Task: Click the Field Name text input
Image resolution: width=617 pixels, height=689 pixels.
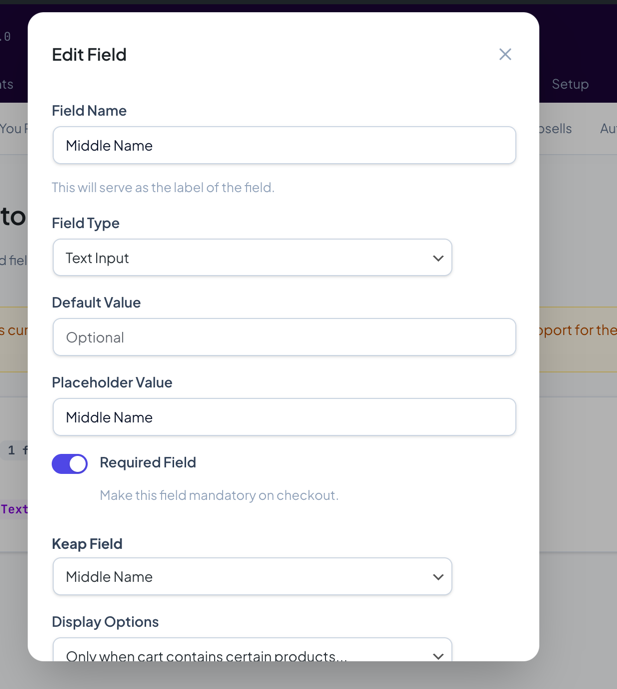Action: [x=284, y=145]
